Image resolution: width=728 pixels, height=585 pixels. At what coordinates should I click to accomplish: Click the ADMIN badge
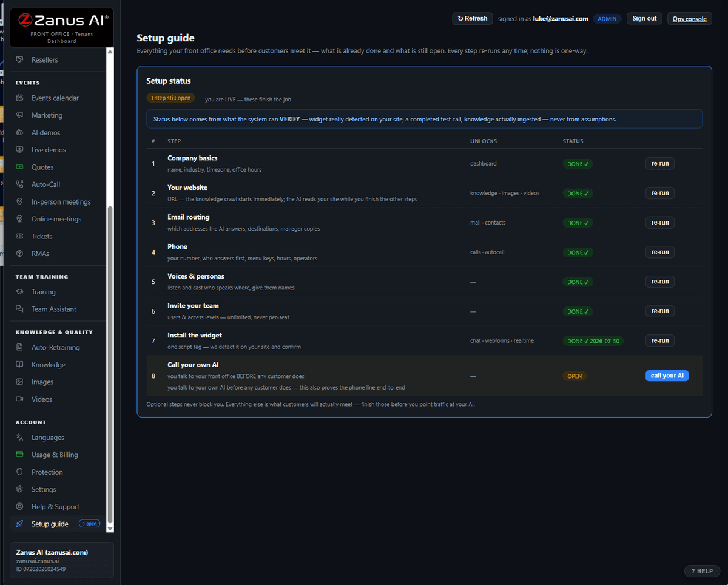pyautogui.click(x=607, y=19)
